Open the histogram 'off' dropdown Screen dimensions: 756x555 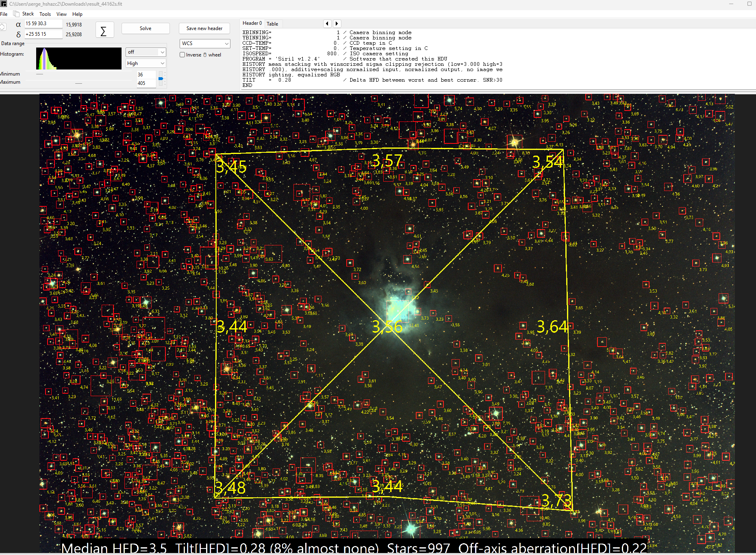click(x=146, y=52)
